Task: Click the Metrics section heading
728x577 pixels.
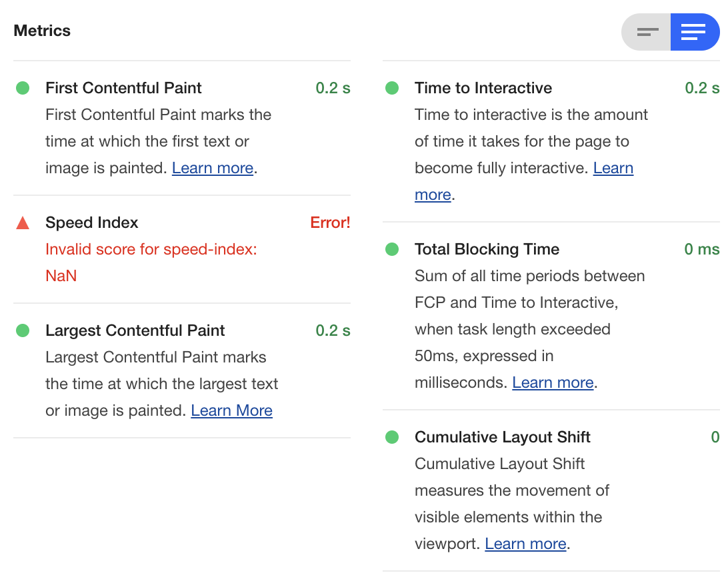Action: (x=42, y=31)
